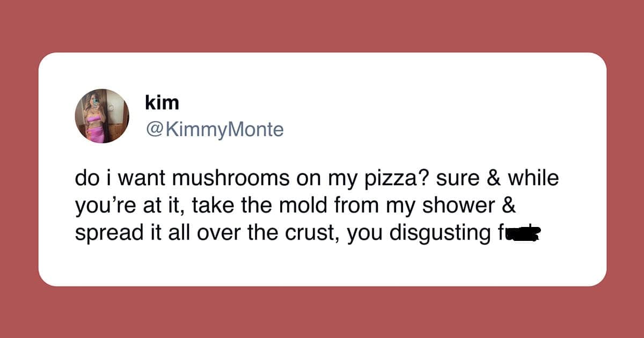Click the word "over" in the last line
The width and height of the screenshot is (644, 338).
(219, 233)
